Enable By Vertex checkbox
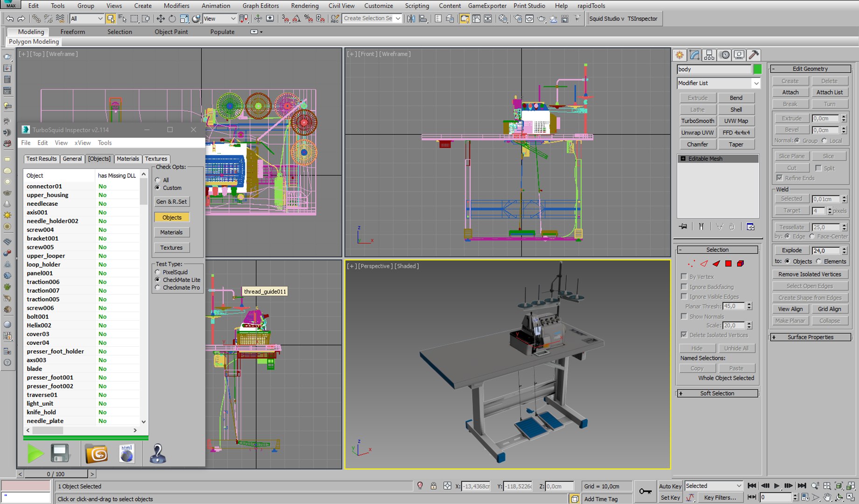Screen dimensions: 859x504 [x=684, y=276]
